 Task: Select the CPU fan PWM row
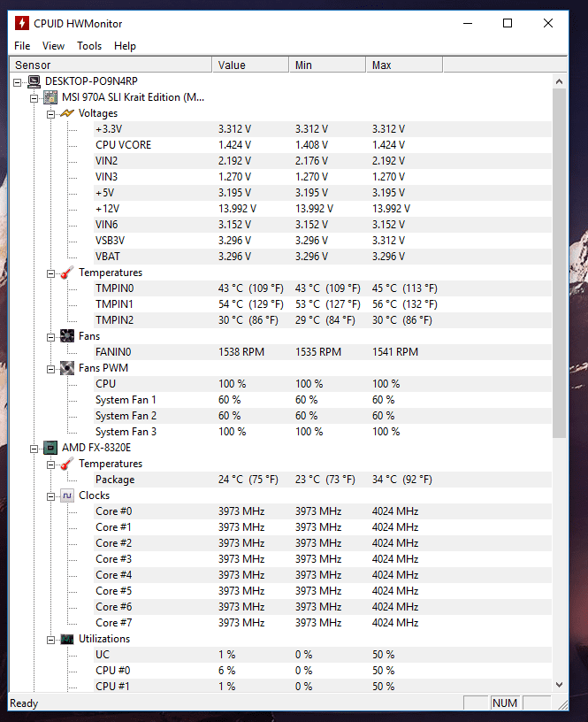(x=323, y=384)
